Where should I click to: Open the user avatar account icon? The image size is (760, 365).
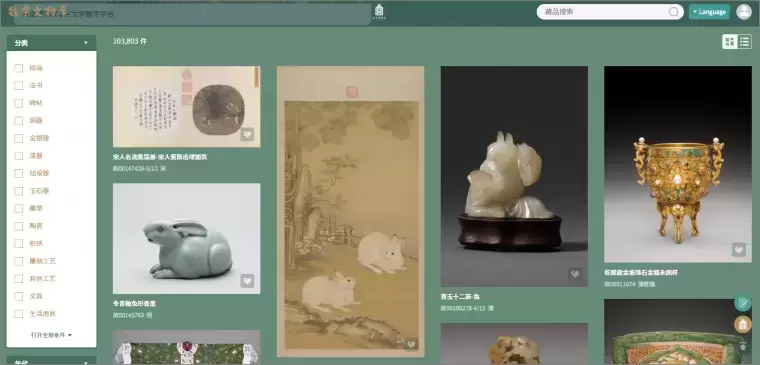click(x=744, y=12)
